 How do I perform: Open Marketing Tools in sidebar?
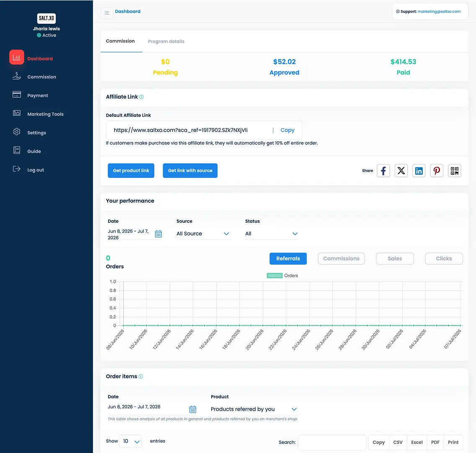[x=45, y=114]
